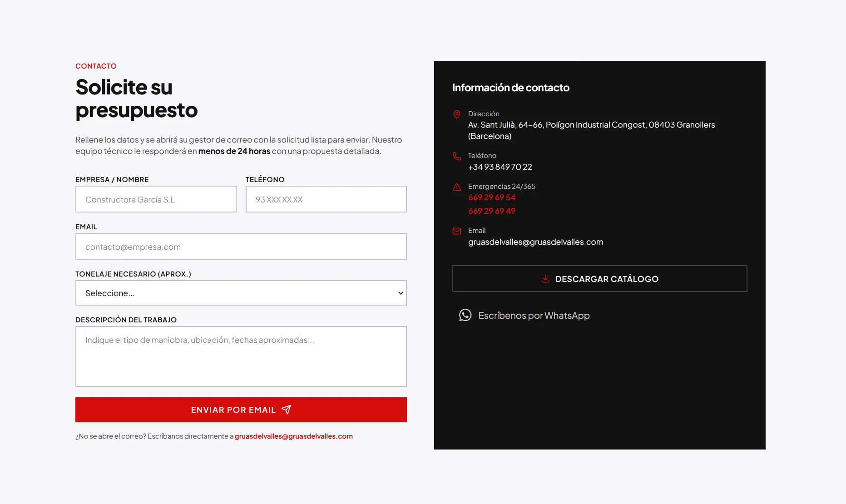Click the WhatsApp logo icon
This screenshot has width=846, height=504.
click(x=465, y=315)
